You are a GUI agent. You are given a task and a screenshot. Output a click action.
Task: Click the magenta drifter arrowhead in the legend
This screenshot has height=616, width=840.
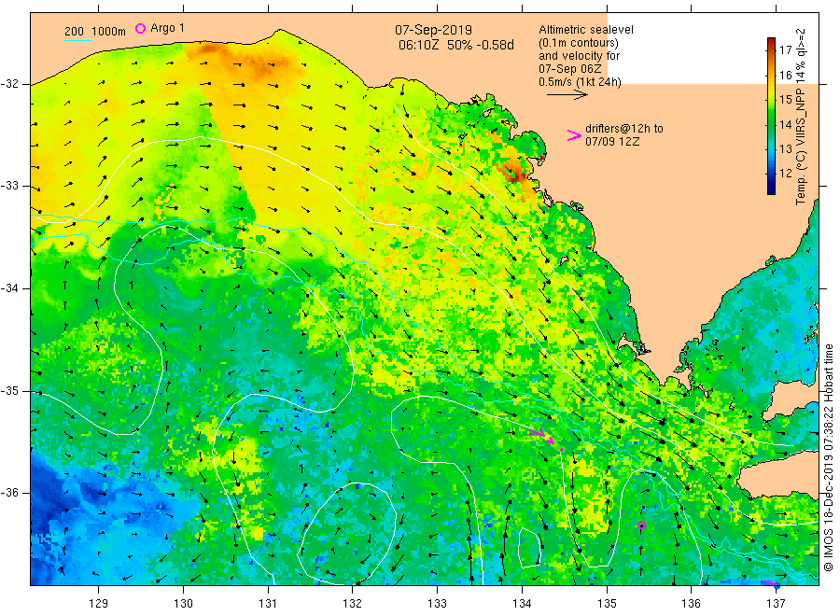click(x=574, y=135)
